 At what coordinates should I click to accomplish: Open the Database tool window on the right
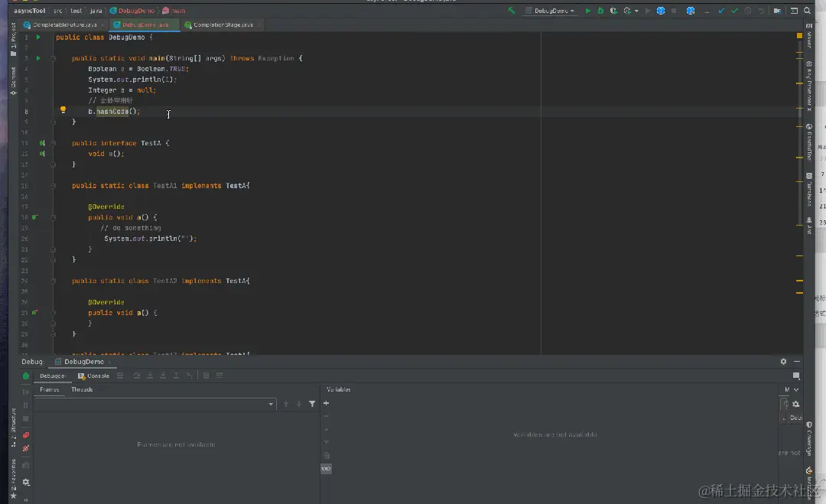[x=809, y=189]
